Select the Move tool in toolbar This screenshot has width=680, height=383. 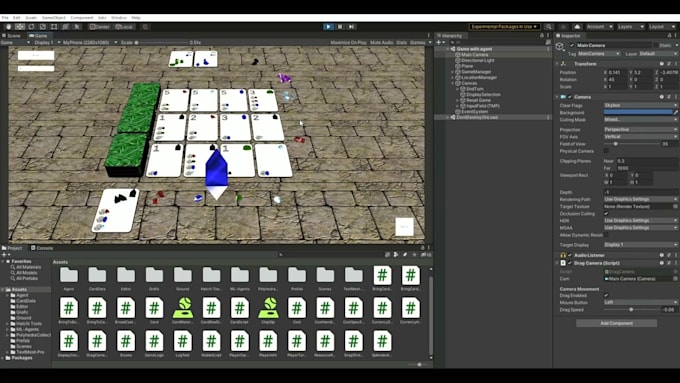tap(20, 26)
